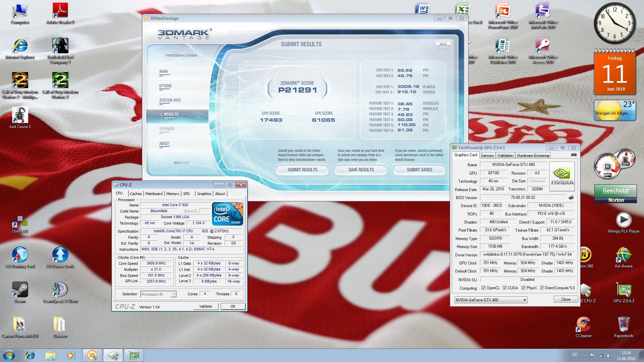This screenshot has height=362, width=644.
Task: Click the 3DMARK SCORE P21291 value
Action: pos(298,90)
